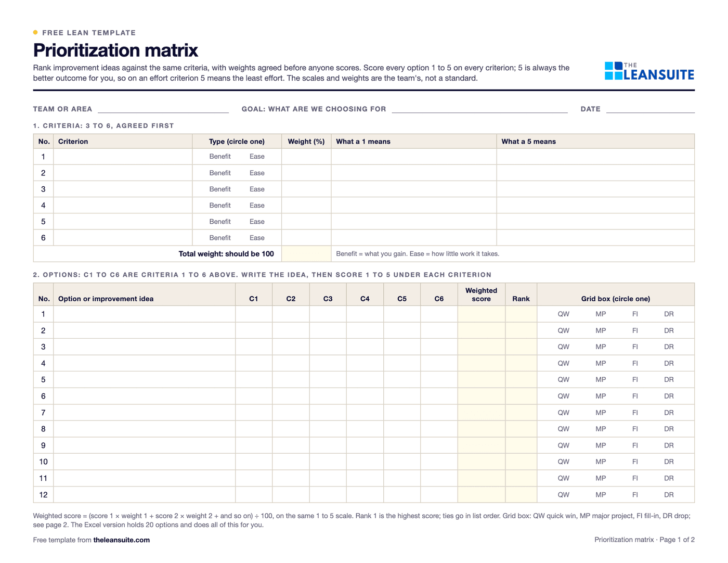Click the 'Weight (%)' column header
The width and height of the screenshot is (728, 563).
[x=306, y=142]
